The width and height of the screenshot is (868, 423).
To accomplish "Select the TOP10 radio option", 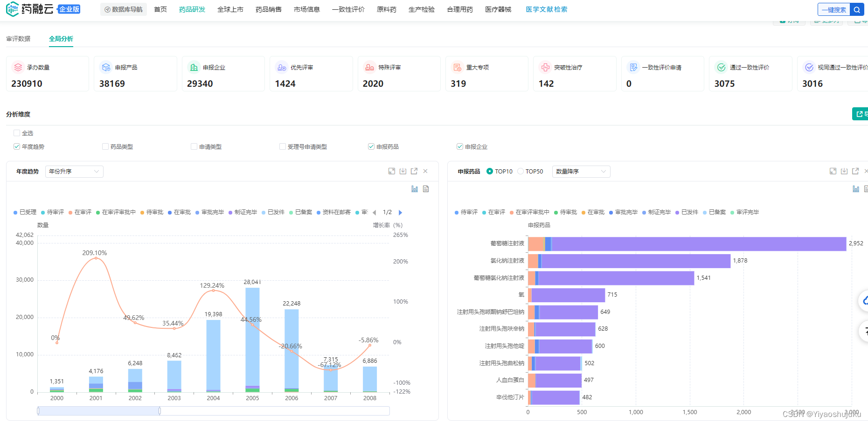I will click(x=490, y=171).
